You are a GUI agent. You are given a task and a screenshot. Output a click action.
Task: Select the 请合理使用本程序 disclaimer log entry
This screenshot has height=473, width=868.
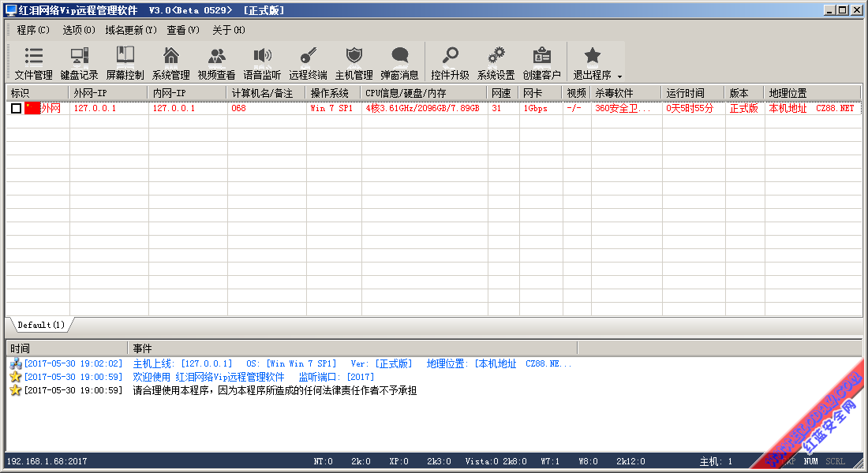click(275, 390)
